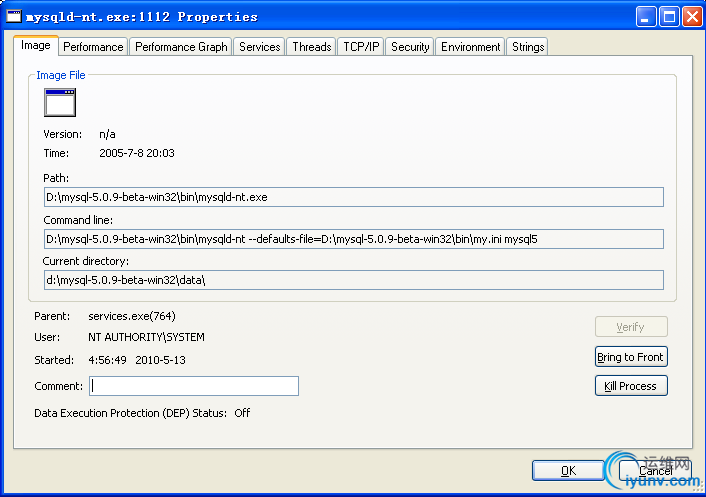This screenshot has width=706, height=497.
Task: Select the Image tab
Action: click(x=36, y=45)
